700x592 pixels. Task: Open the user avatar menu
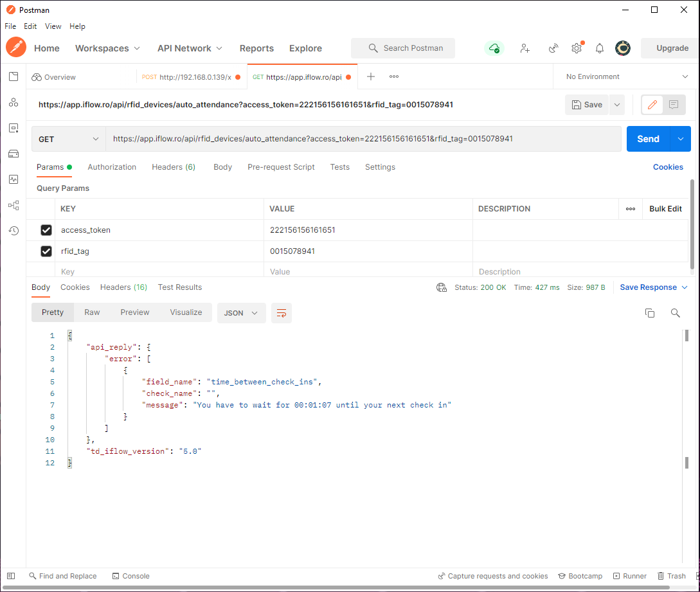click(623, 48)
